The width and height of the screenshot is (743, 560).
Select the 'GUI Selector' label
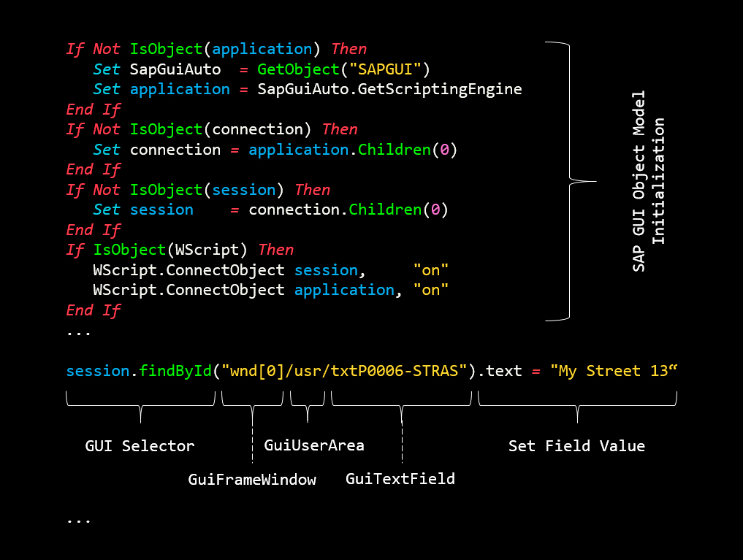(140, 446)
